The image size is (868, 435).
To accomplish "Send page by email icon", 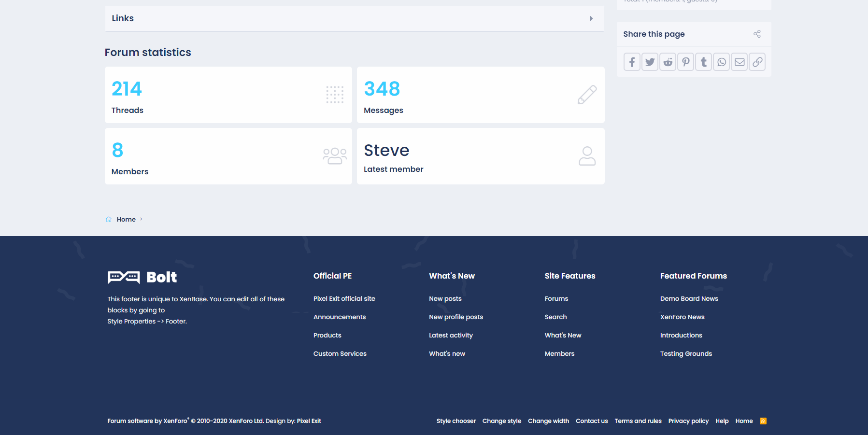I will coord(739,62).
